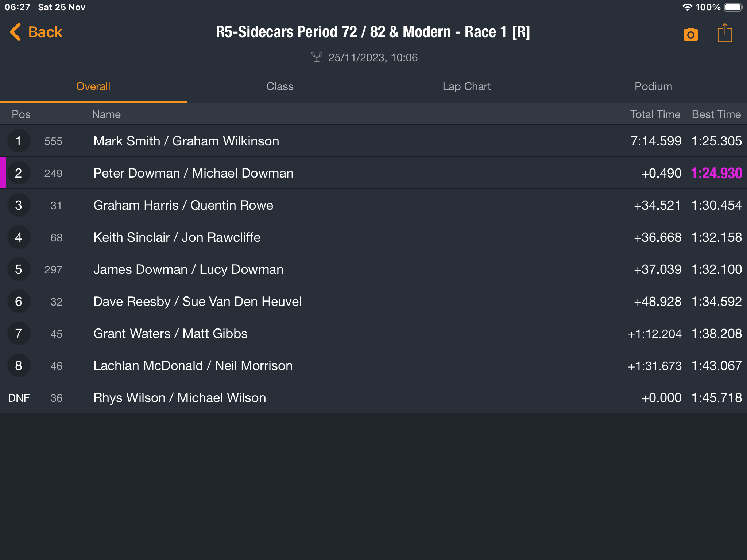Image resolution: width=747 pixels, height=560 pixels.
Task: Tap the camera screenshot icon
Action: click(690, 34)
